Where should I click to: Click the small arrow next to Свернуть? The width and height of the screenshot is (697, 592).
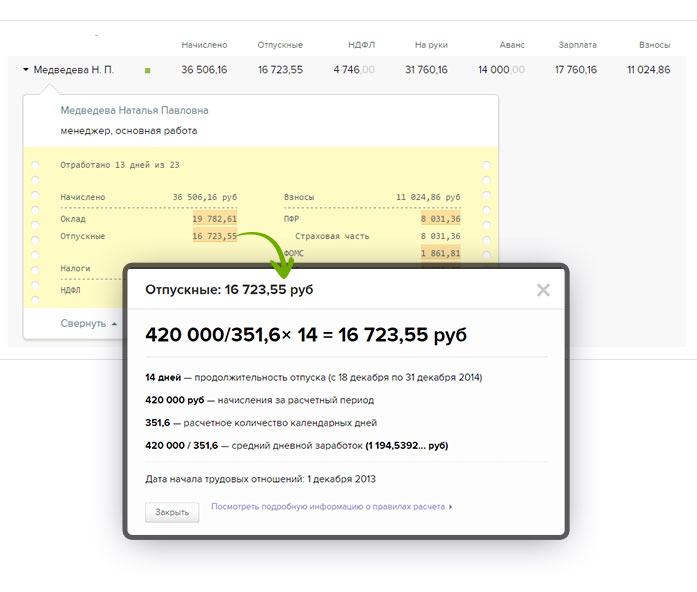114,324
